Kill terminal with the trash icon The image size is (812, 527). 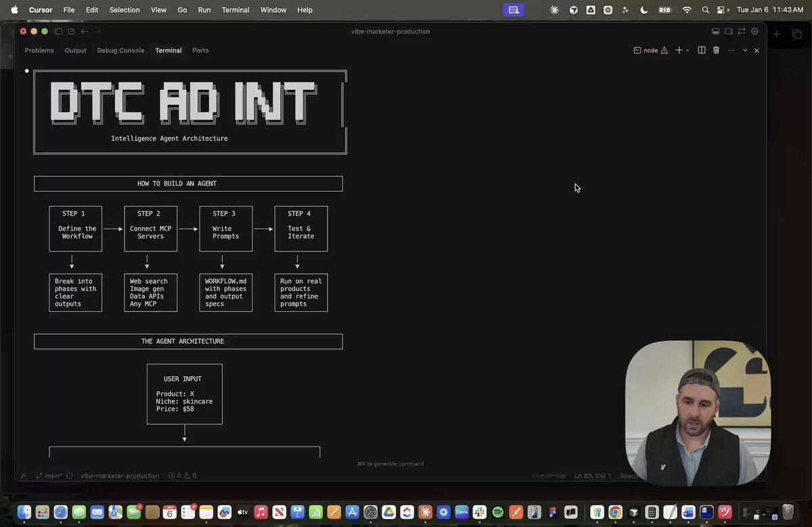[x=716, y=51]
